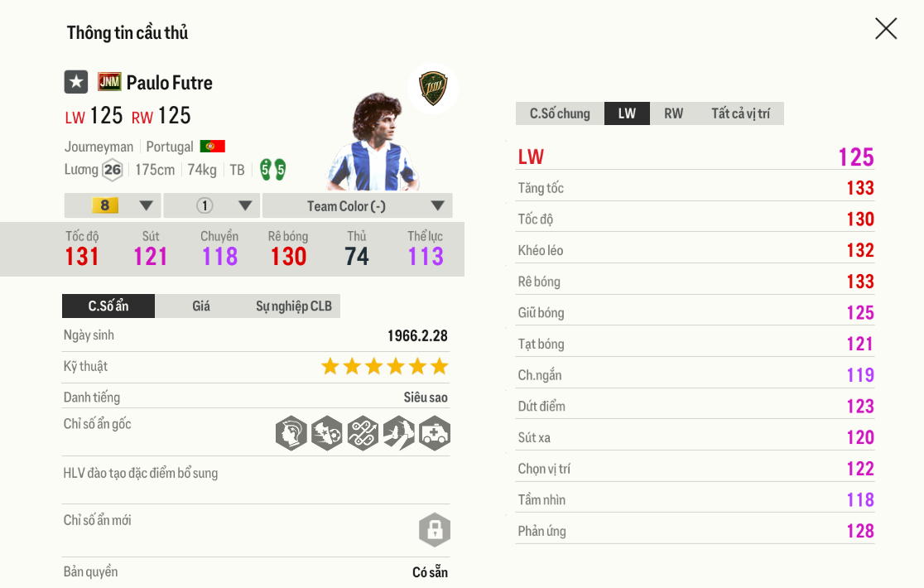Click the locked new trait padlock icon
Image resolution: width=924 pixels, height=588 pixels.
click(x=435, y=529)
